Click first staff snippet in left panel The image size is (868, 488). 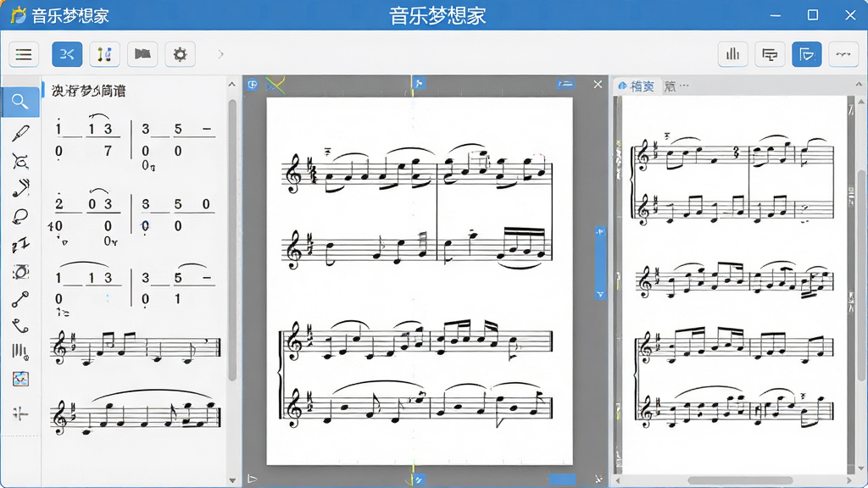[x=136, y=348]
